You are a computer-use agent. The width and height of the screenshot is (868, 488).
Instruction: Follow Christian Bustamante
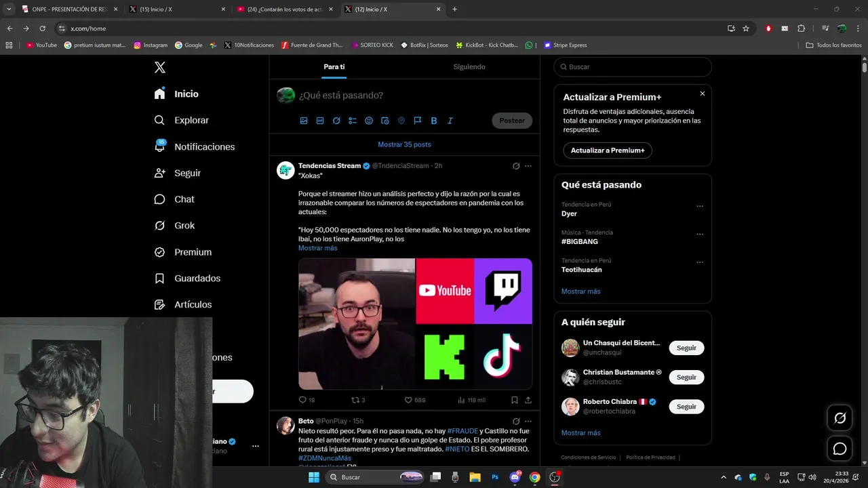(686, 378)
